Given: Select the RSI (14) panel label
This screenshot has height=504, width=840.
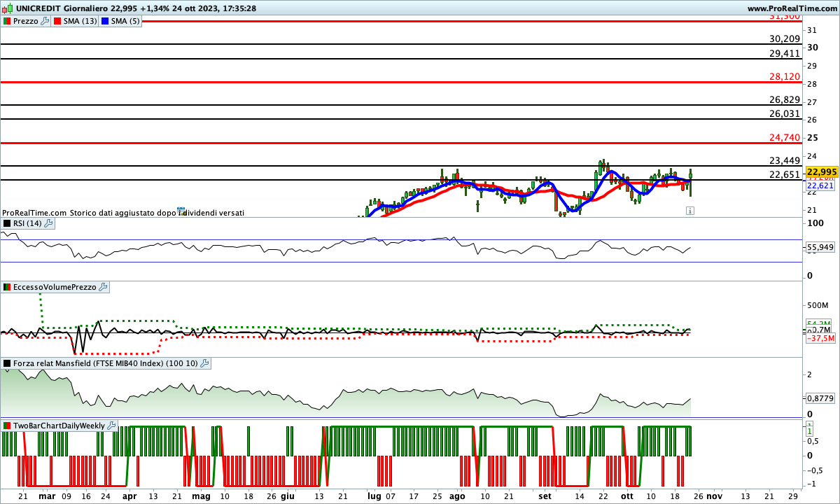Looking at the screenshot, I should [x=28, y=223].
